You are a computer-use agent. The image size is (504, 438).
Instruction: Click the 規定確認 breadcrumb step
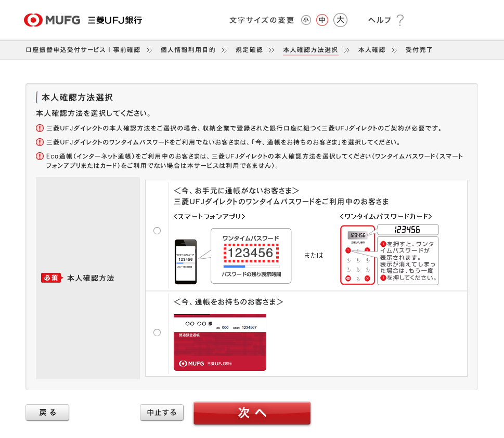(x=249, y=50)
